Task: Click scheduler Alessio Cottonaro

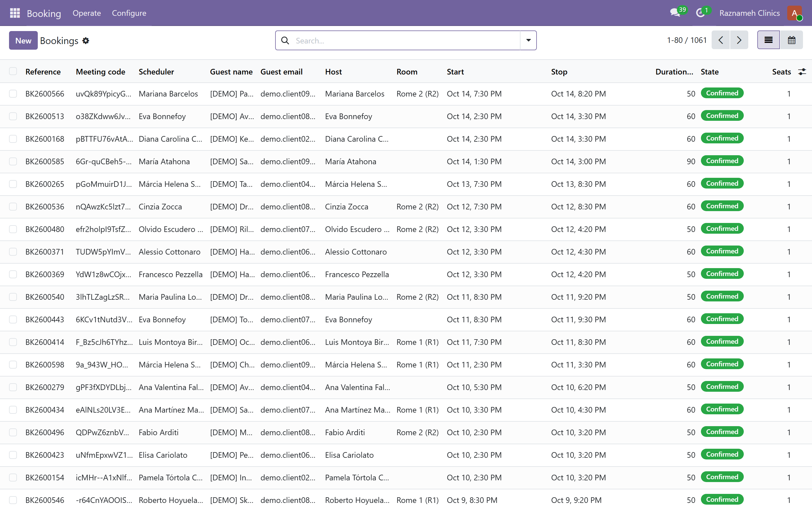Action: (x=169, y=252)
